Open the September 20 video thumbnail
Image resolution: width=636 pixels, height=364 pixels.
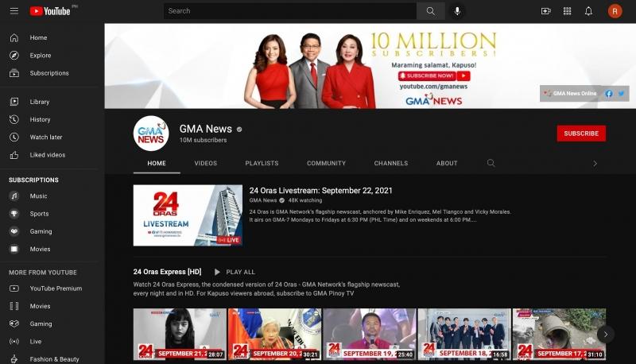click(274, 335)
